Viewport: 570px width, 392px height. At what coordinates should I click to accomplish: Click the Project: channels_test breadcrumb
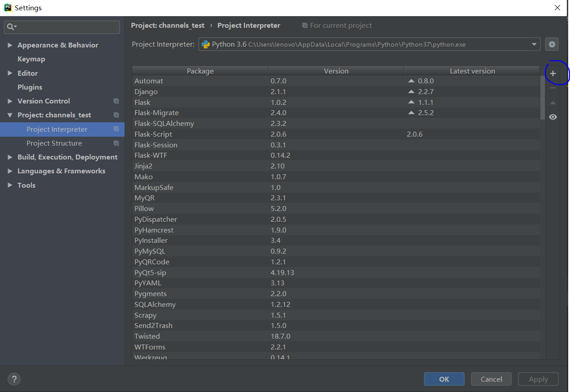pos(168,26)
